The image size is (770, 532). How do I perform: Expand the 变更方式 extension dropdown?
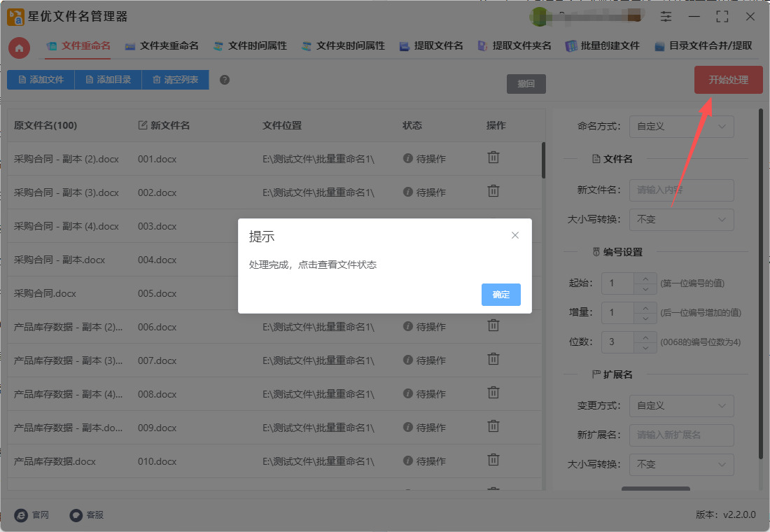tap(682, 406)
